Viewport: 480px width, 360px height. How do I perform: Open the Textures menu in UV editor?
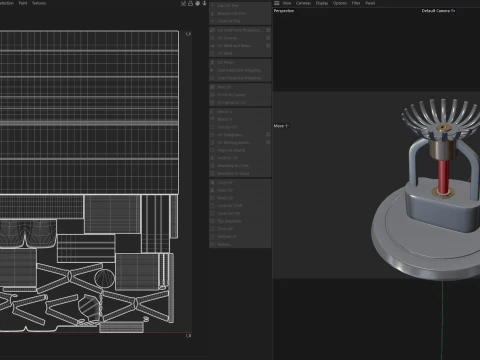[x=39, y=3]
